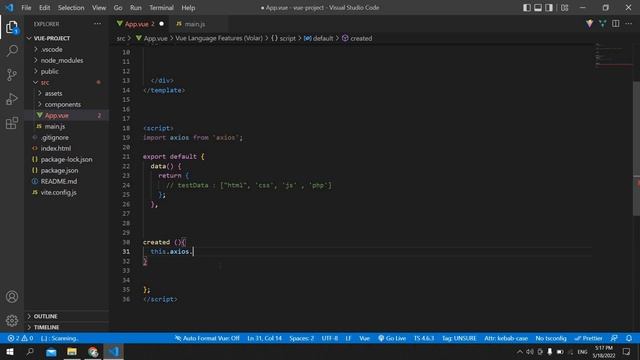Screen dimensions: 640x360
Task: Click the 'created' breadcrumb item
Action: coord(357,38)
